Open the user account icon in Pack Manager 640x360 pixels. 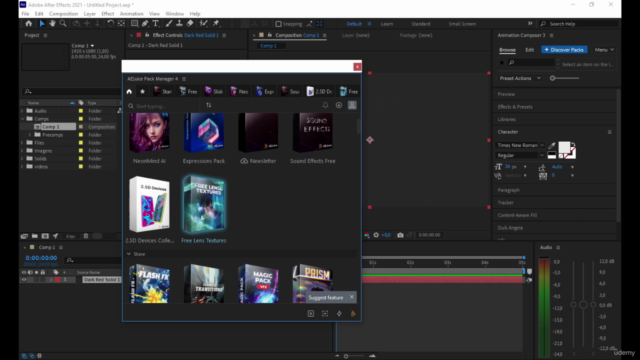pos(352,105)
